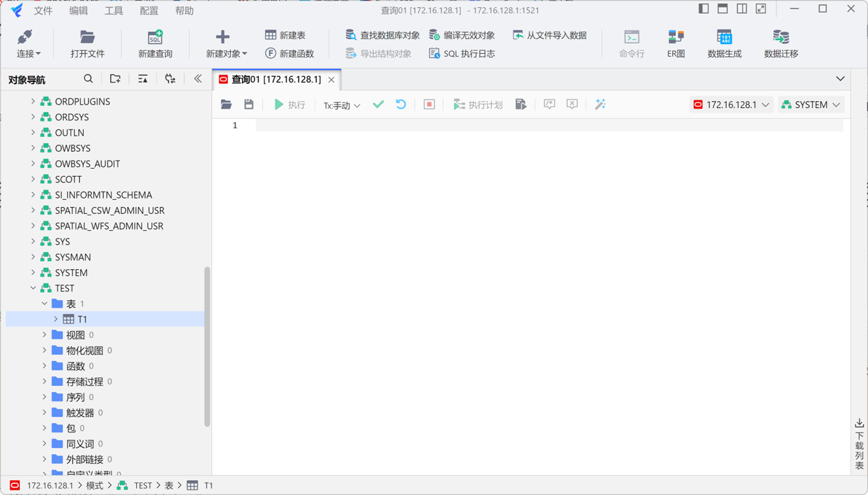Screen dimensions: 868x495
Task: Toggle fullscreen expand icon in title bar
Action: click(761, 9)
